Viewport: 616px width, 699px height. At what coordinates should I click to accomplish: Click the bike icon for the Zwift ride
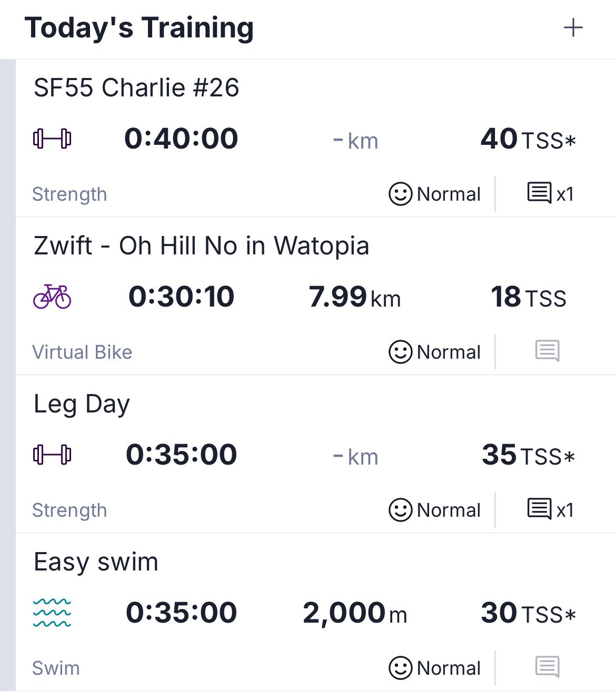pos(52,297)
